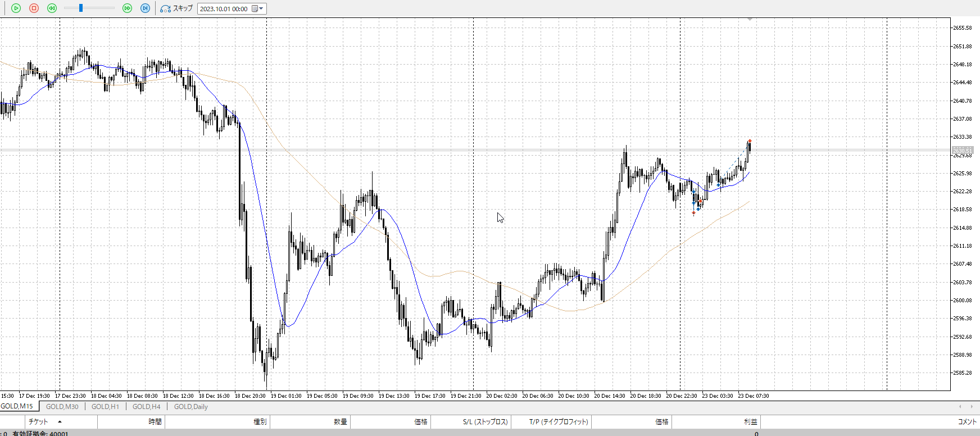This screenshot has width=980, height=436.
Task: Stop the simulation with the red stop button
Action: pos(34,8)
